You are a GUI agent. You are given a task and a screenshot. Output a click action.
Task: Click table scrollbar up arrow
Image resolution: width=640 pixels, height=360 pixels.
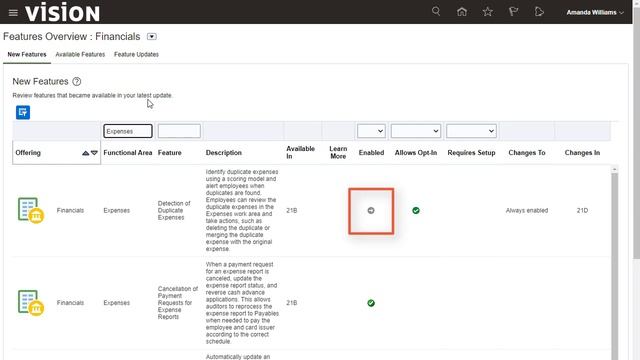tap(615, 169)
